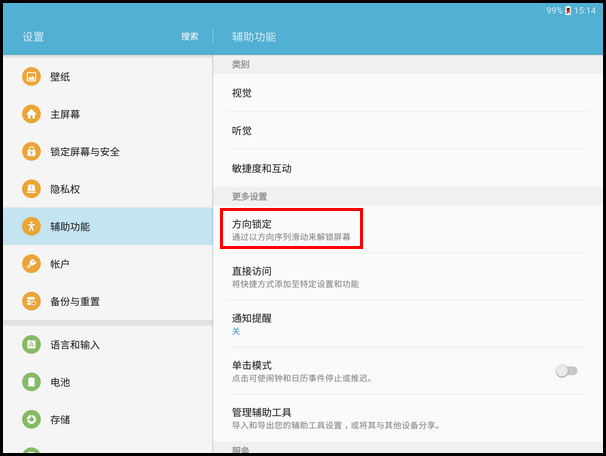The image size is (606, 456).
Task: Open 管理辅助工具 setting
Action: click(x=408, y=418)
